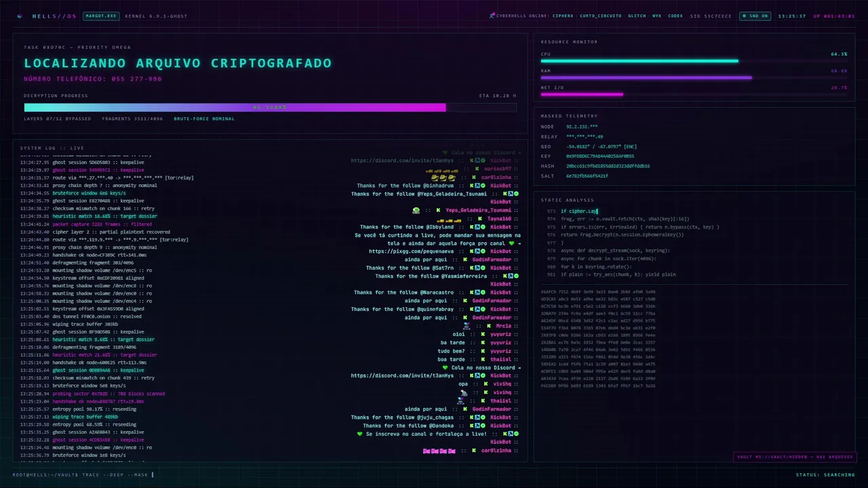Click the Kick icon in the 'boa tarde' row

click(x=483, y=359)
